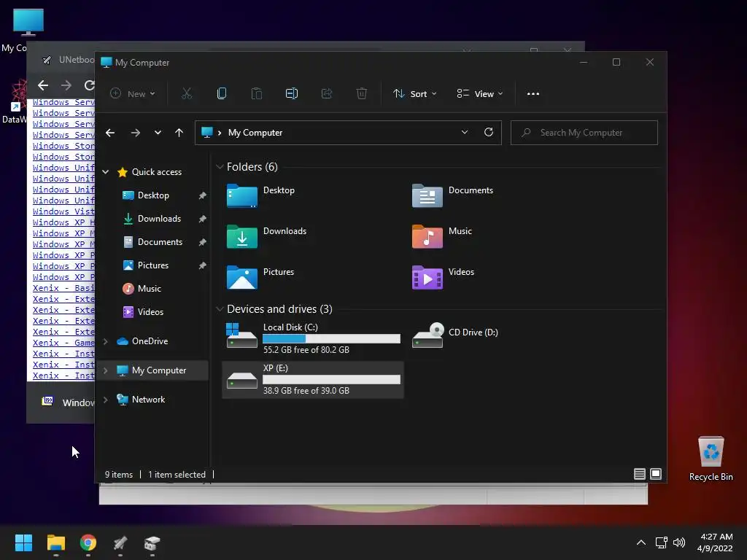
Task: Click the Search My Computer field
Action: click(x=584, y=133)
